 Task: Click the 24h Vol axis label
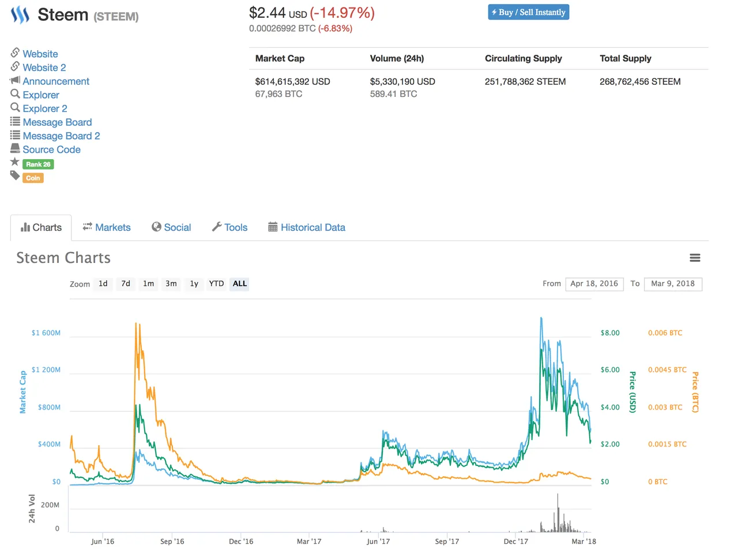pos(32,509)
